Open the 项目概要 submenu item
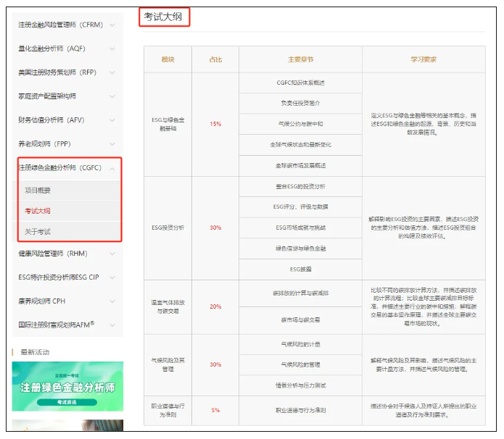Viewport: 504px width, 439px height. click(38, 190)
